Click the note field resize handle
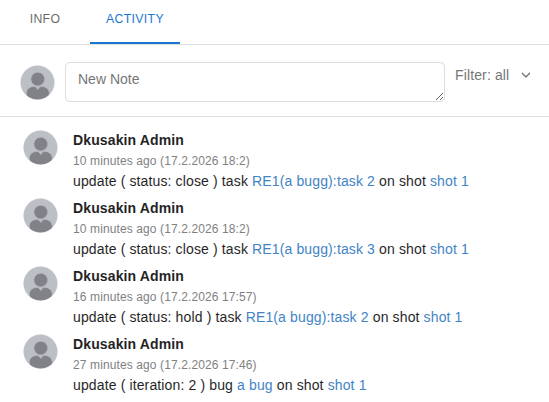The height and width of the screenshot is (402, 549). click(x=439, y=97)
